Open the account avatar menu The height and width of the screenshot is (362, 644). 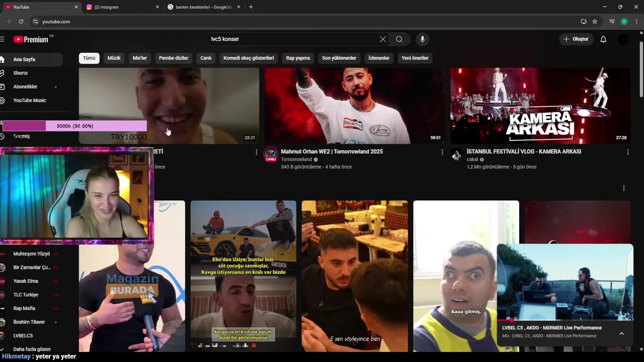[x=623, y=39]
